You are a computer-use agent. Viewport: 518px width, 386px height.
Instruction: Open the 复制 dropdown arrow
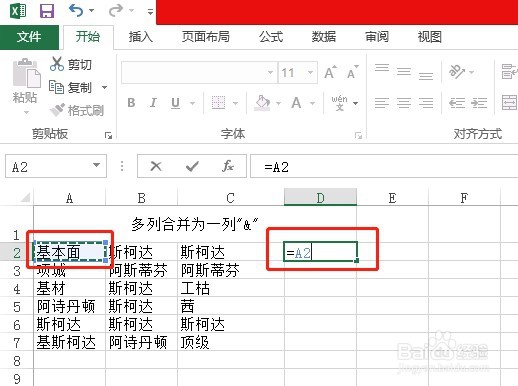click(104, 88)
